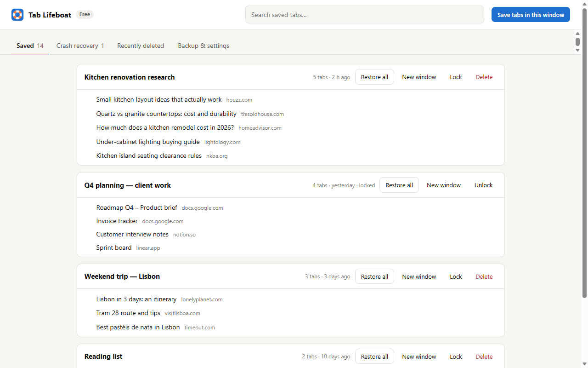Lock the Weekend trip Lisbon group
This screenshot has height=368, width=588.
[x=456, y=276]
